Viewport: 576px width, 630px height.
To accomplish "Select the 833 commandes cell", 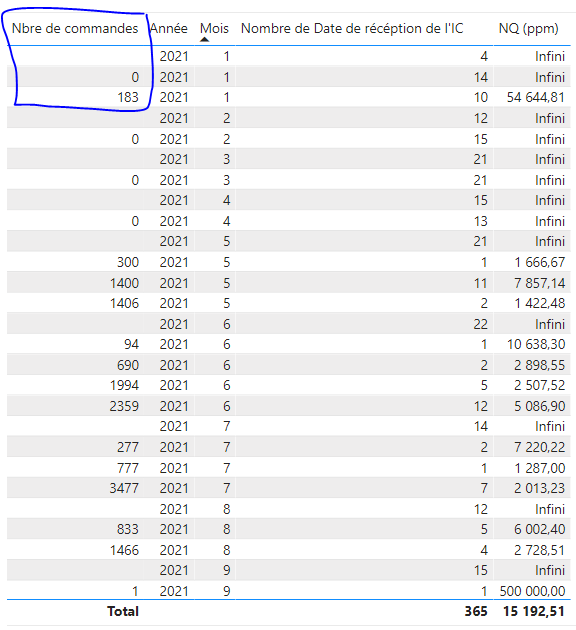I will point(128,529).
